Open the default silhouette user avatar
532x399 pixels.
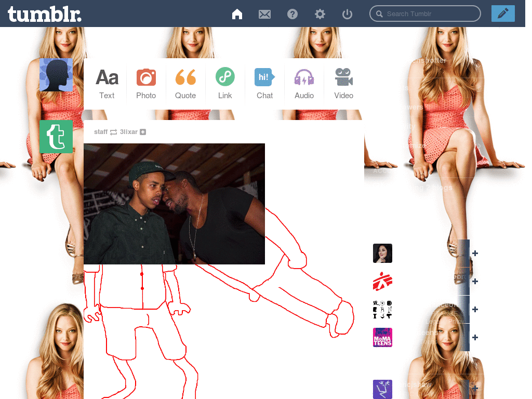click(56, 75)
